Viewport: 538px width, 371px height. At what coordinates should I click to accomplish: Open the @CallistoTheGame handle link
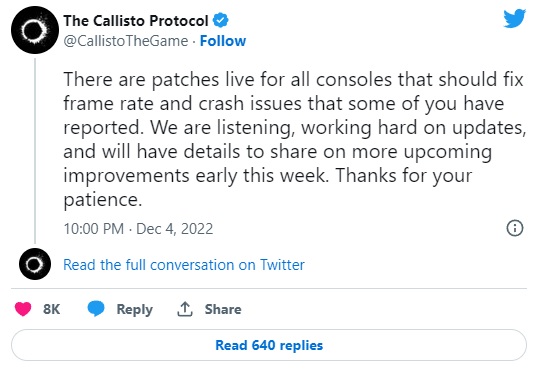click(x=126, y=41)
